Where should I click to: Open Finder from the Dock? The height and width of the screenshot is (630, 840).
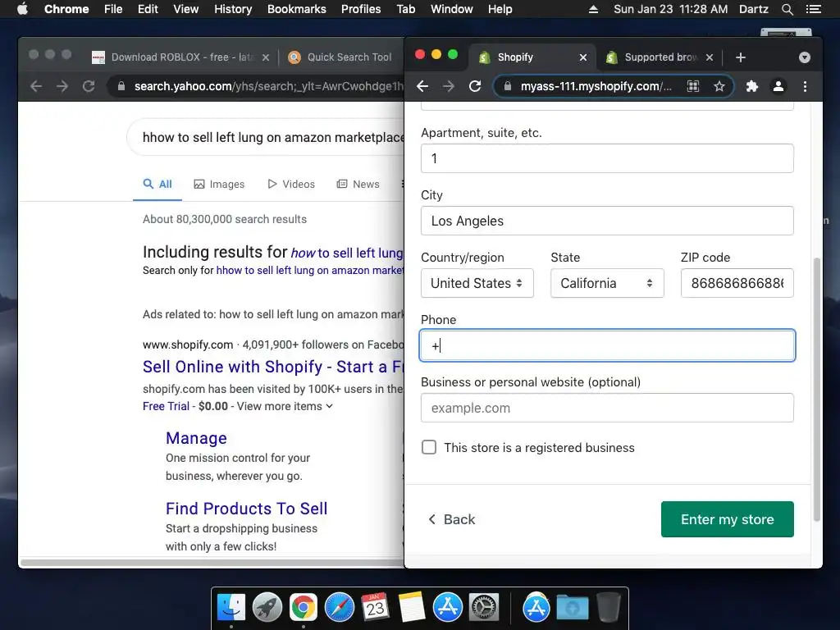(231, 608)
